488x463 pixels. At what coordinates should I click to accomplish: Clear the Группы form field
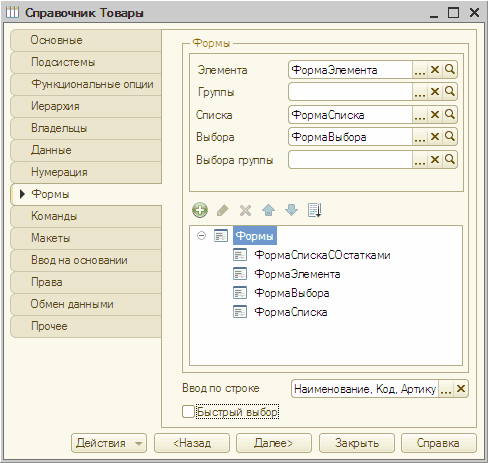(x=435, y=92)
